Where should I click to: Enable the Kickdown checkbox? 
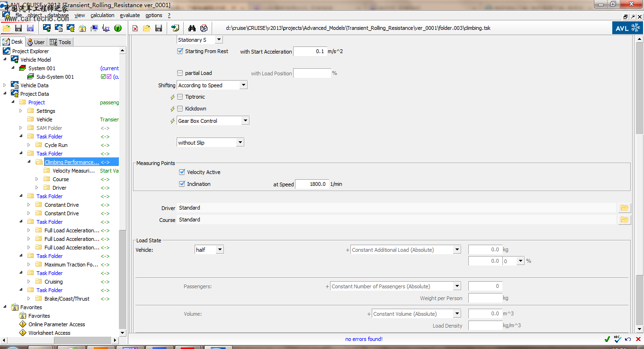[180, 109]
